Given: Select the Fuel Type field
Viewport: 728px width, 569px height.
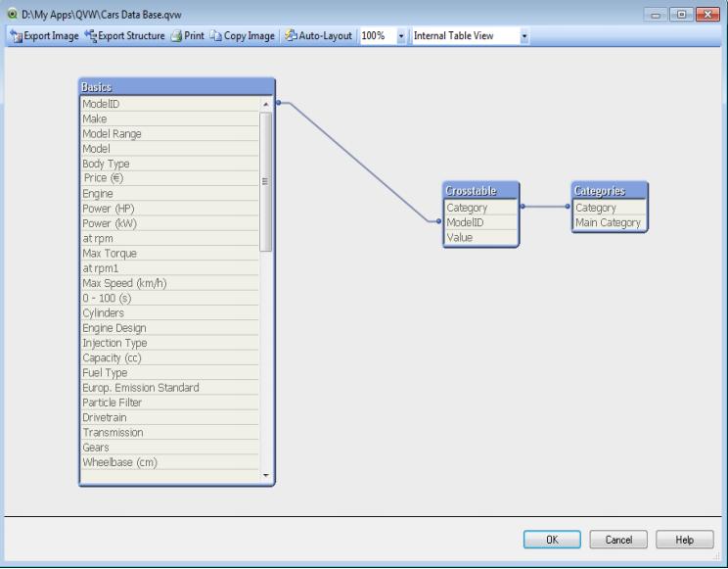Looking at the screenshot, I should [x=170, y=372].
